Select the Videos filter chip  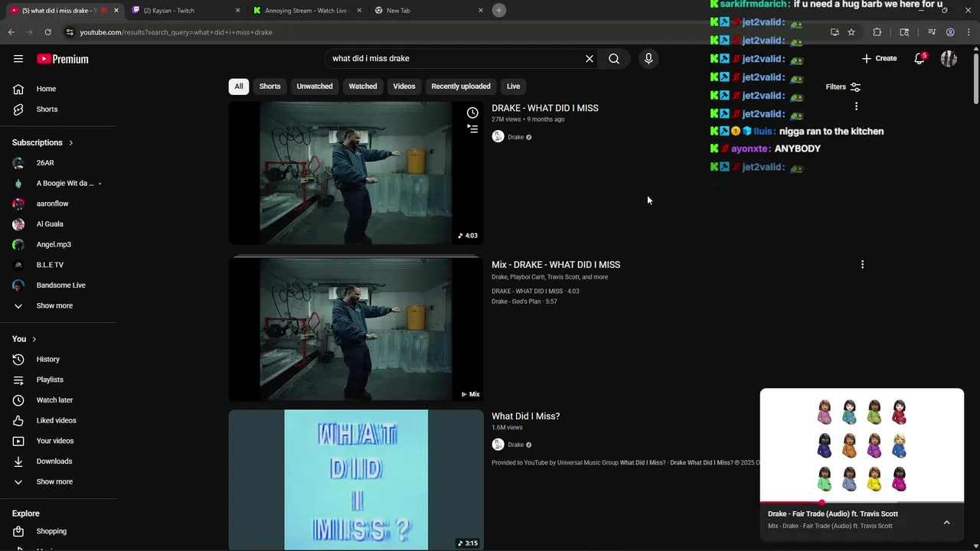pos(404,86)
